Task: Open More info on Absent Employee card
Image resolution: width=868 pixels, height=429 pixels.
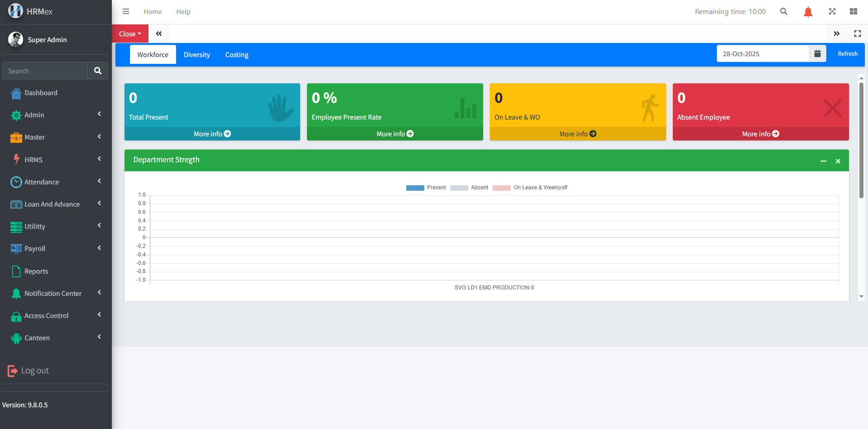Action: [760, 134]
